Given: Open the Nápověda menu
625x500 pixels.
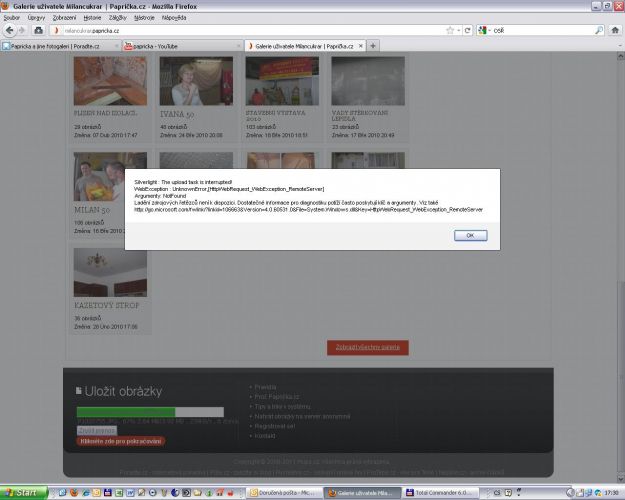Looking at the screenshot, I should (174, 18).
